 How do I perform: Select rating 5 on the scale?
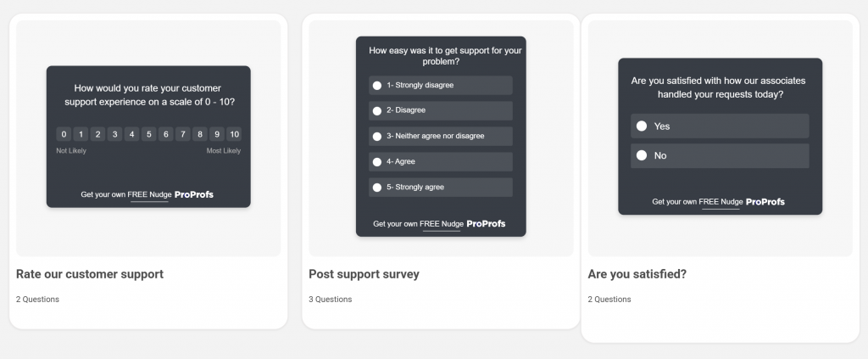(148, 134)
